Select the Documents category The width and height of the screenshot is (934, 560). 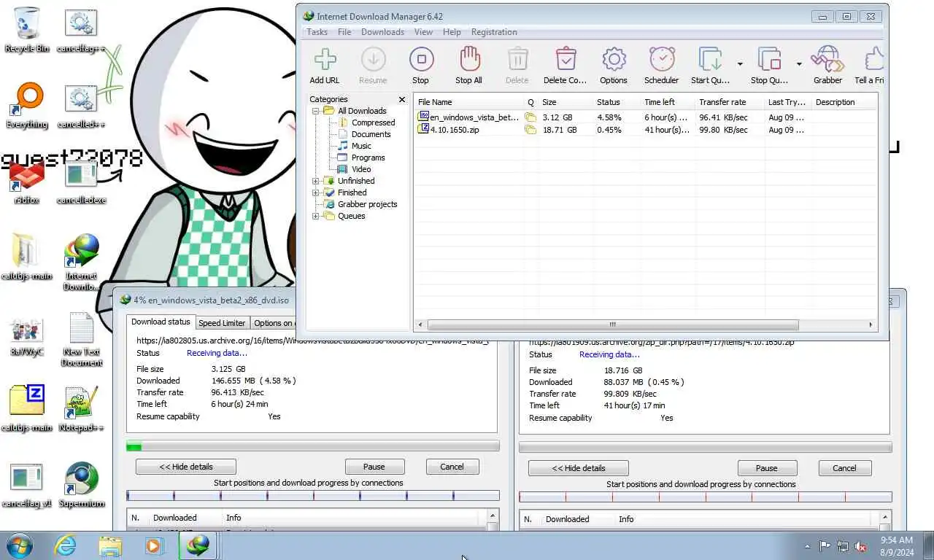pyautogui.click(x=371, y=134)
